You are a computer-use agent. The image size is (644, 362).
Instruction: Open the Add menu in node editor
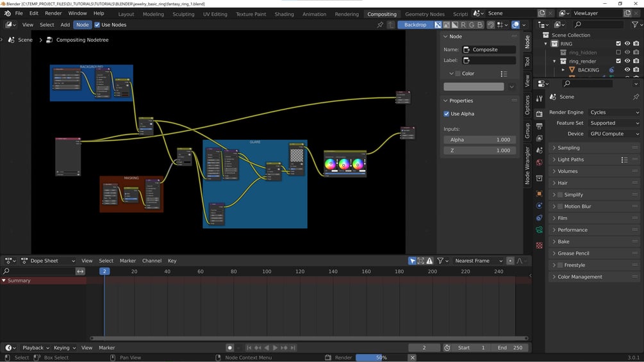coord(65,24)
